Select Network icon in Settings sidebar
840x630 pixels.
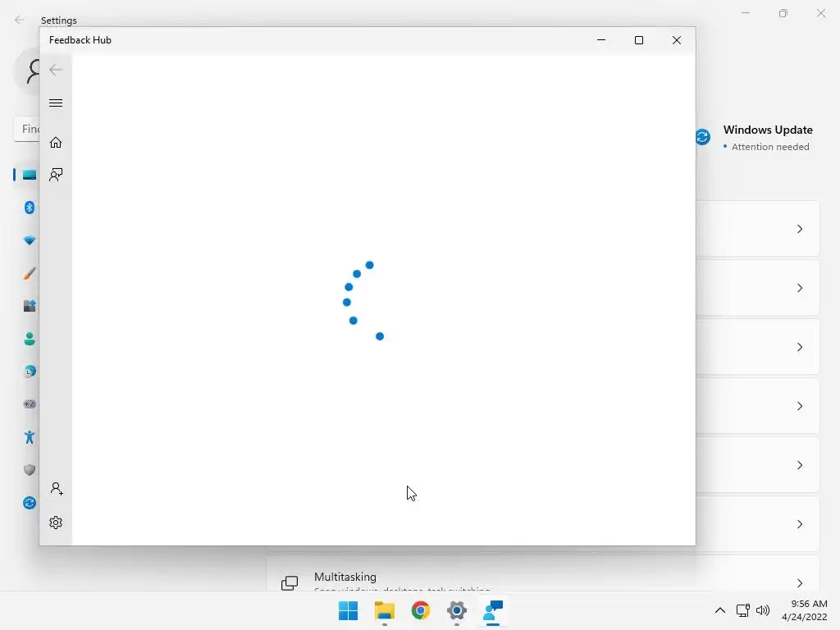point(30,240)
